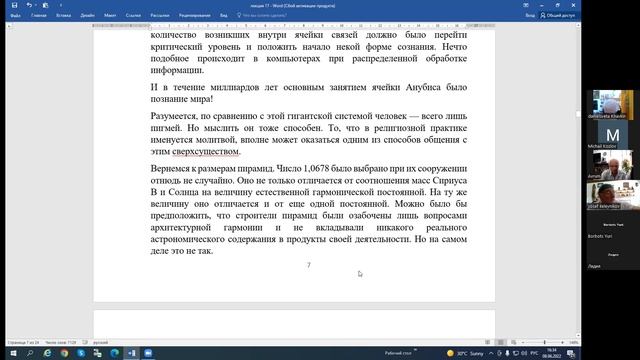Screen dimensions: 640x360
Task: Open the Customize Quick Access Toolbar arrow
Action: pyautogui.click(x=61, y=5)
